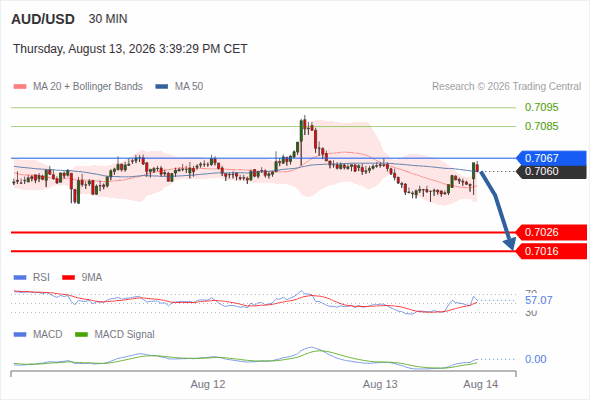Click the red 0.7016 support label
The width and height of the screenshot is (590, 400).
(551, 251)
